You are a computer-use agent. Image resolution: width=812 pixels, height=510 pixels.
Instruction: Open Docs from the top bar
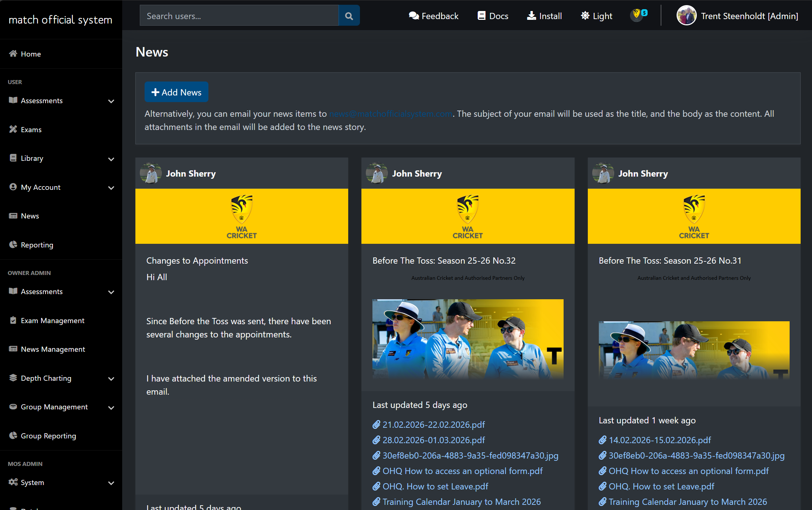492,15
